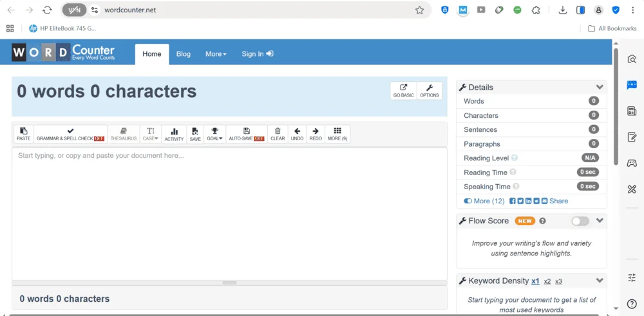Click the Paste toolbar icon
Screen dimensions: 644x316
23,134
